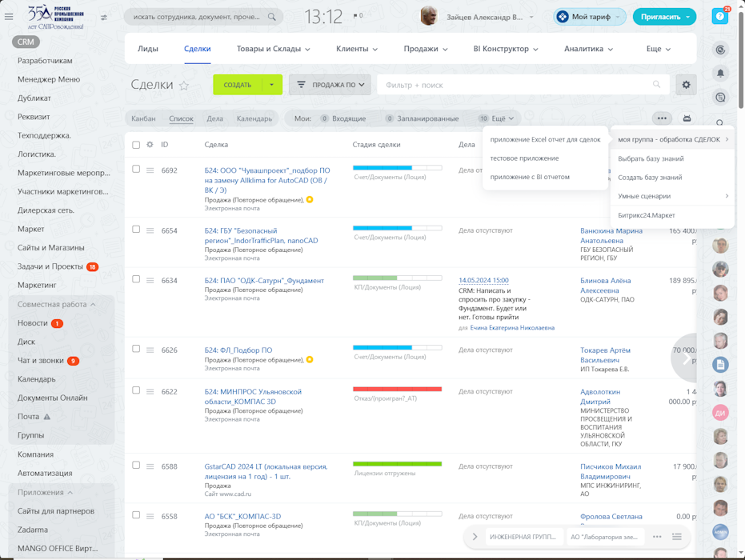Choose Битрикс24.Маркет from the context menu
Viewport: 745px width, 560px height.
pyautogui.click(x=646, y=215)
